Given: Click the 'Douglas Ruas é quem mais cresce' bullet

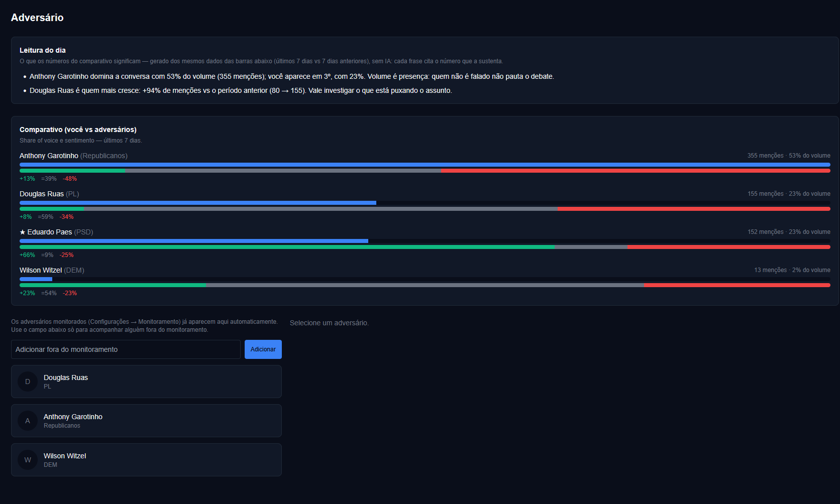Looking at the screenshot, I should (x=241, y=90).
